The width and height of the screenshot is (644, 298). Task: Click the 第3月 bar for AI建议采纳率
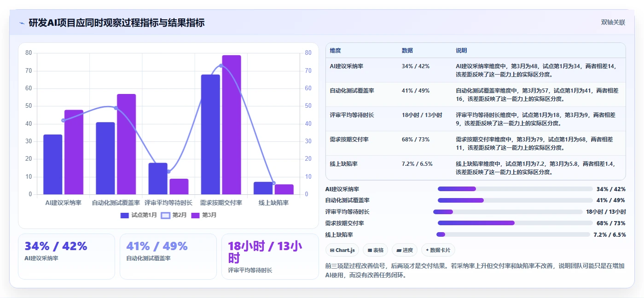pos(74,152)
